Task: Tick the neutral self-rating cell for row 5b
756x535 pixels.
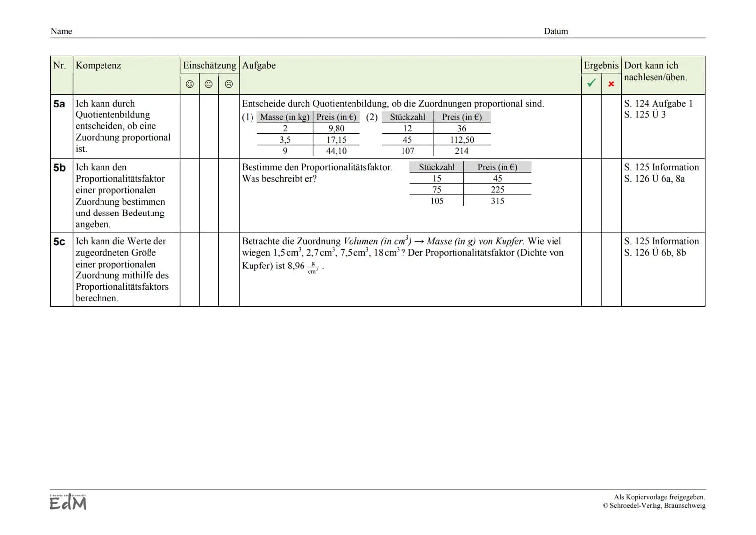Action: tap(209, 195)
